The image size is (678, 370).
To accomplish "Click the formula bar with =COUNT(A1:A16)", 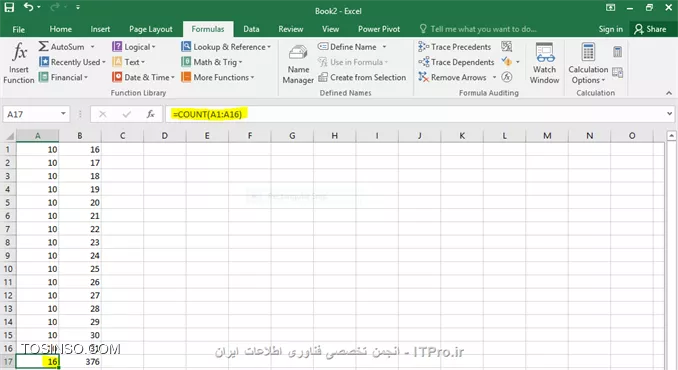I will 414,114.
